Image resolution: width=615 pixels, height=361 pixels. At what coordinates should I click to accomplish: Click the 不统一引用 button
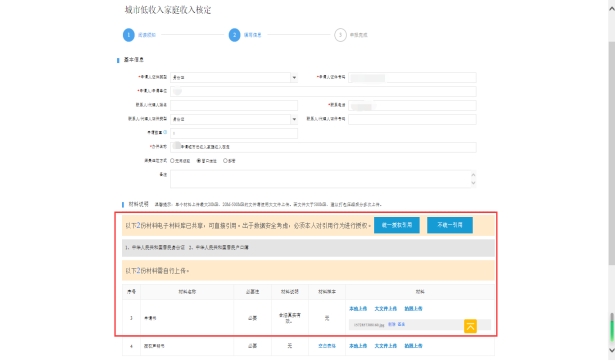point(449,225)
